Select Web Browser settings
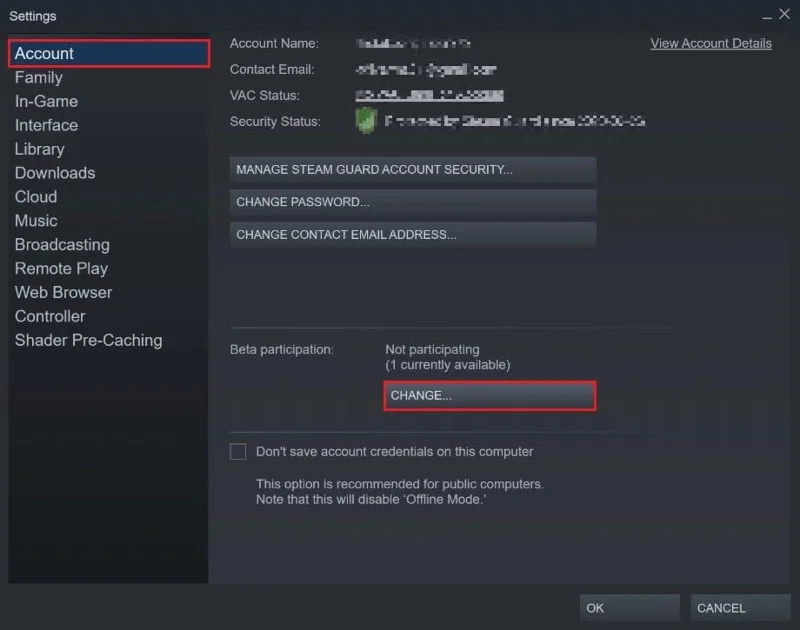 point(63,293)
